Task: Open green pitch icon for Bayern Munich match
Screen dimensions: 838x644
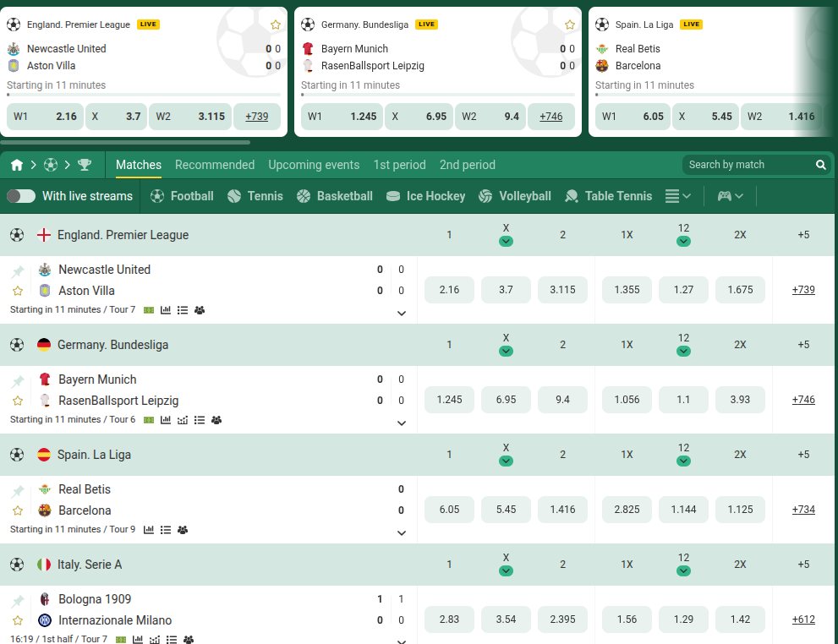Action: (149, 420)
